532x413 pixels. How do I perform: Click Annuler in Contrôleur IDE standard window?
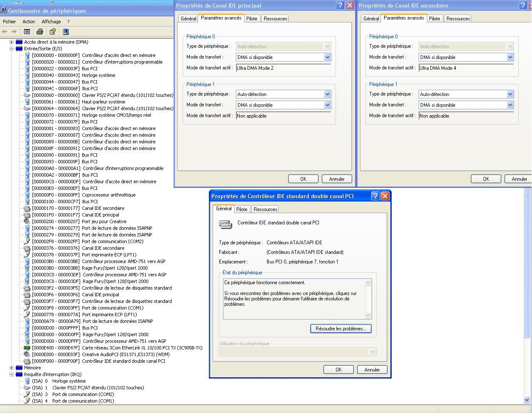[372, 370]
